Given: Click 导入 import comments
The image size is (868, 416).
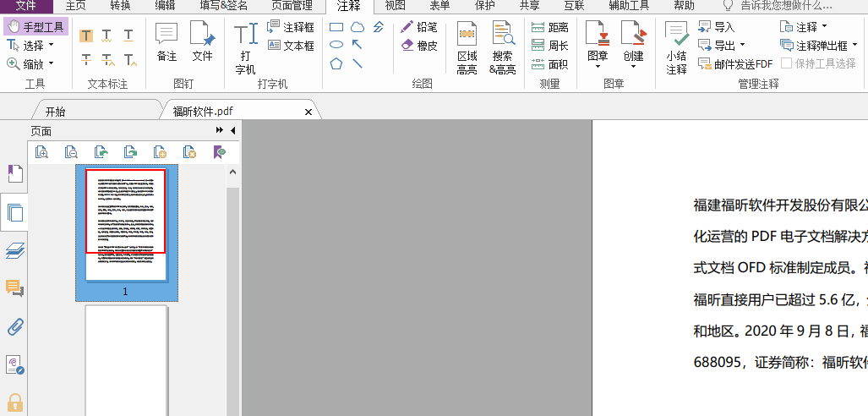Looking at the screenshot, I should pos(717,26).
